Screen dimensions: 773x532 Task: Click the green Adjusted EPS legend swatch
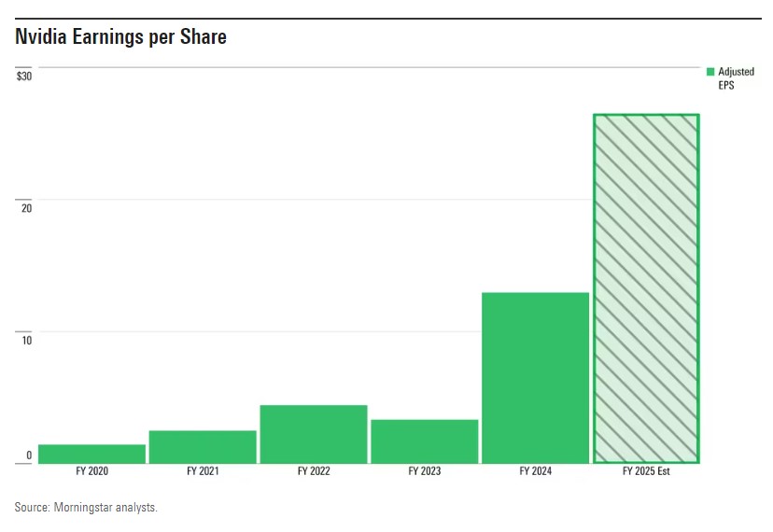(710, 72)
